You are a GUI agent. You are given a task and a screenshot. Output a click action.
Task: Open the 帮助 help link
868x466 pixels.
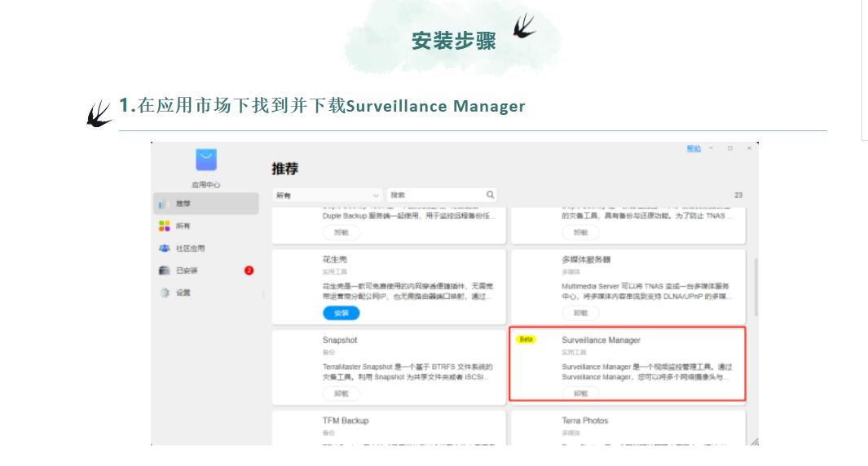pos(694,148)
